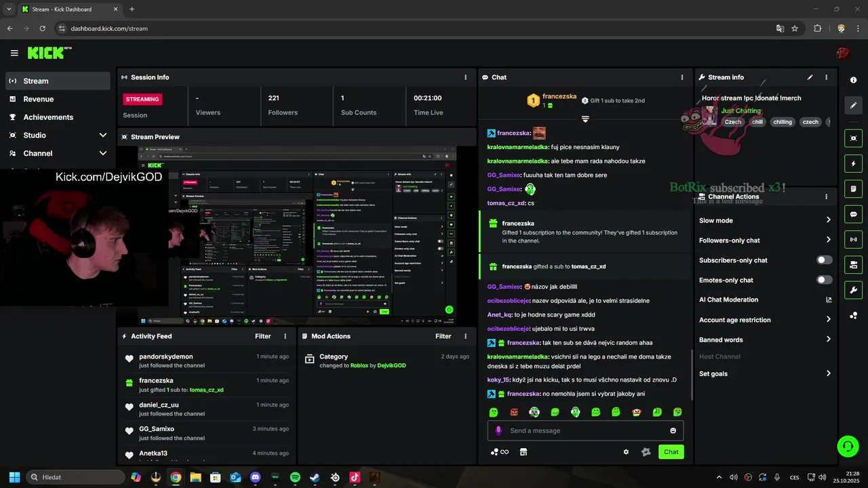Open chat settings gear icon
868x488 pixels.
(626, 452)
